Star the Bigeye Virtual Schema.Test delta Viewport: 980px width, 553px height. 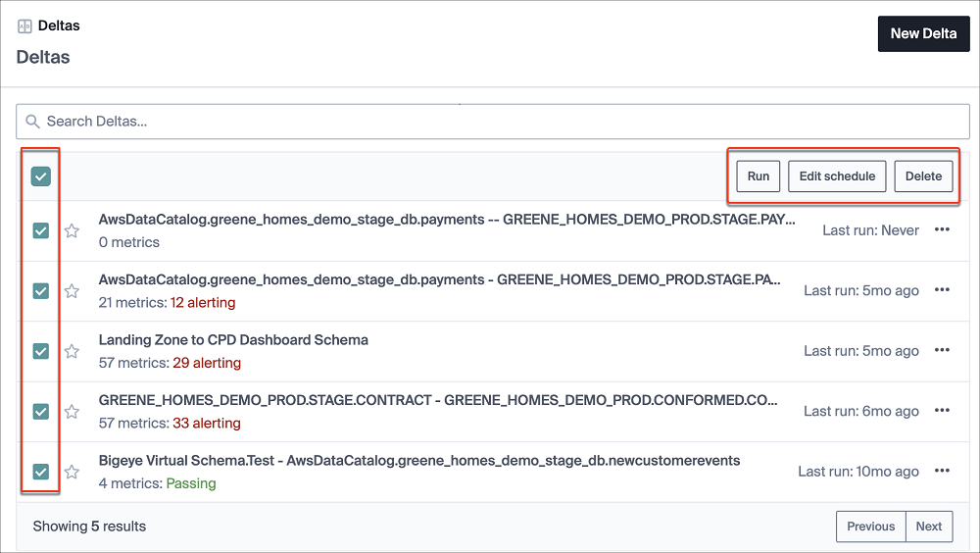pos(72,472)
